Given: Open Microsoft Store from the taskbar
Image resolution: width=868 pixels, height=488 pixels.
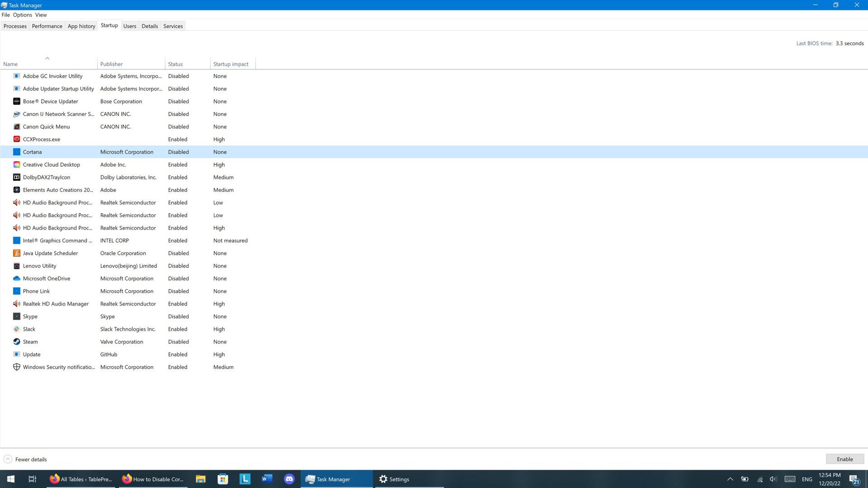Looking at the screenshot, I should (222, 479).
